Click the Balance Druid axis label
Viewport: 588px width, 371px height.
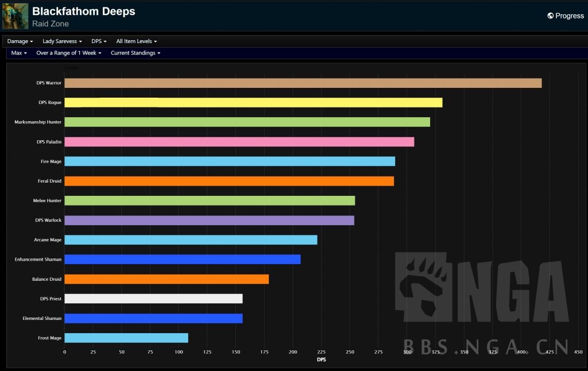47,279
